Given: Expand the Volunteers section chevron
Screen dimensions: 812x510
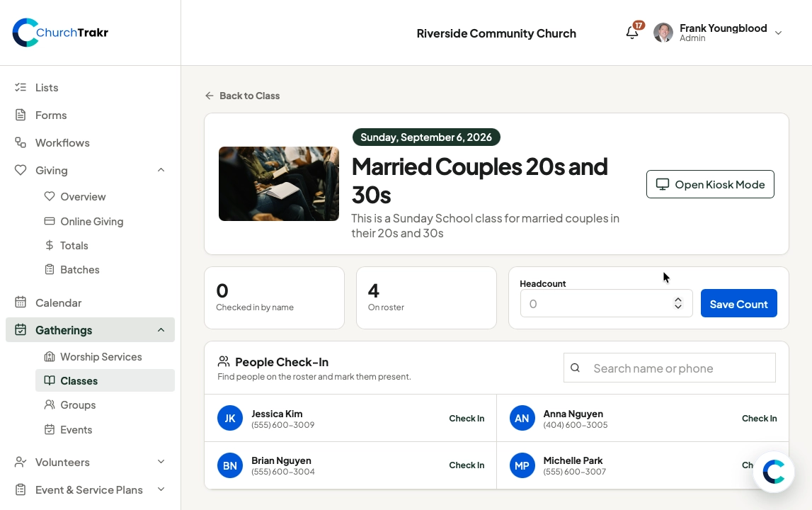Looking at the screenshot, I should click(161, 462).
